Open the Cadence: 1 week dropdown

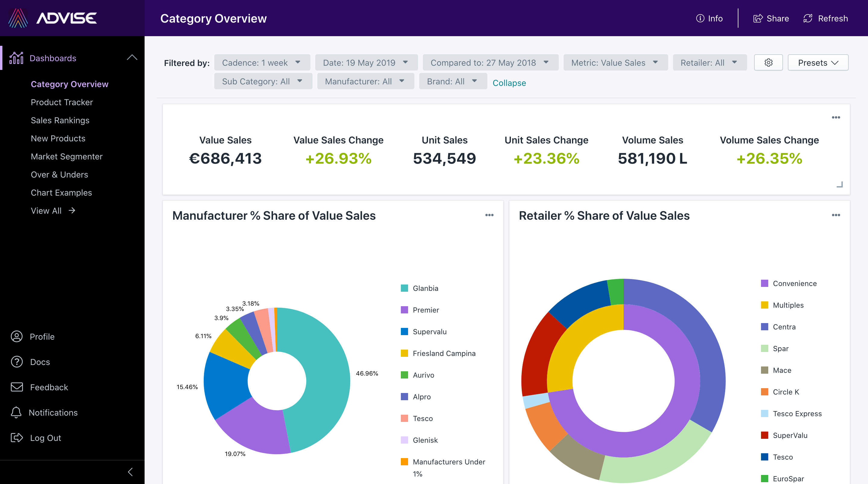[x=262, y=62]
